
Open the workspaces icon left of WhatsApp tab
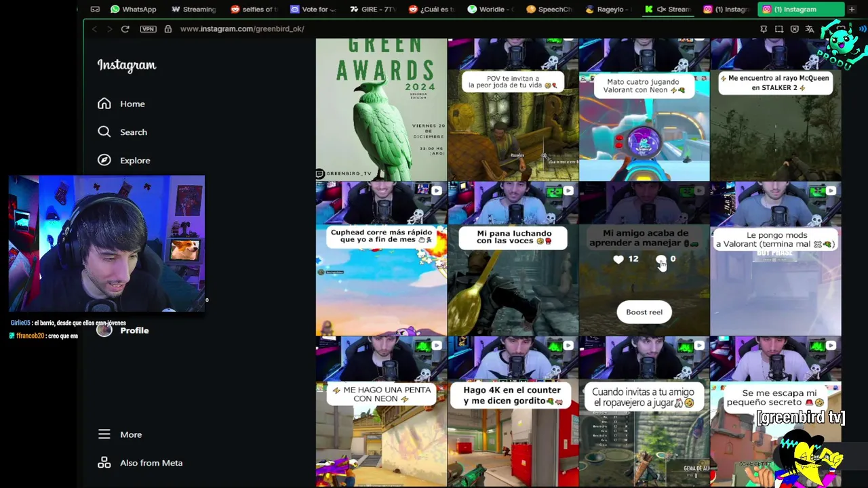95,9
